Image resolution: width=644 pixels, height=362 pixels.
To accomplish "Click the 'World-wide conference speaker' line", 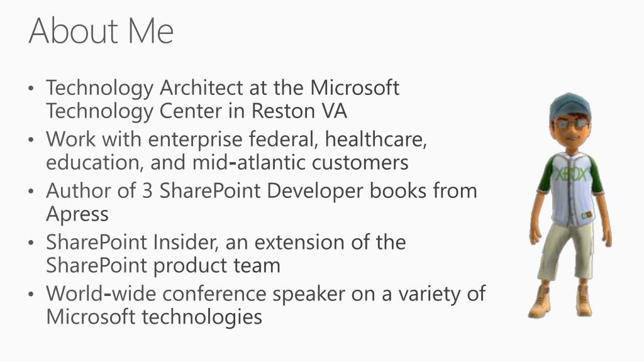I will click(266, 294).
